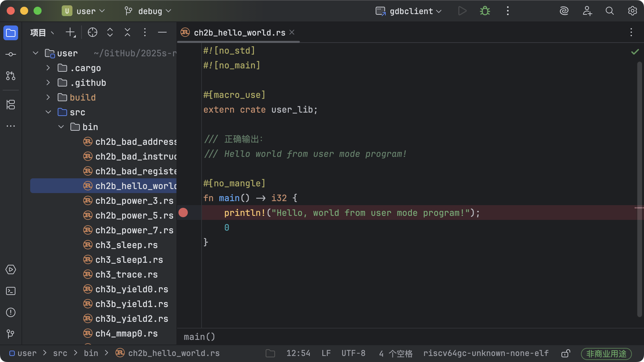Click the UTF-8 encoding status widget

353,353
